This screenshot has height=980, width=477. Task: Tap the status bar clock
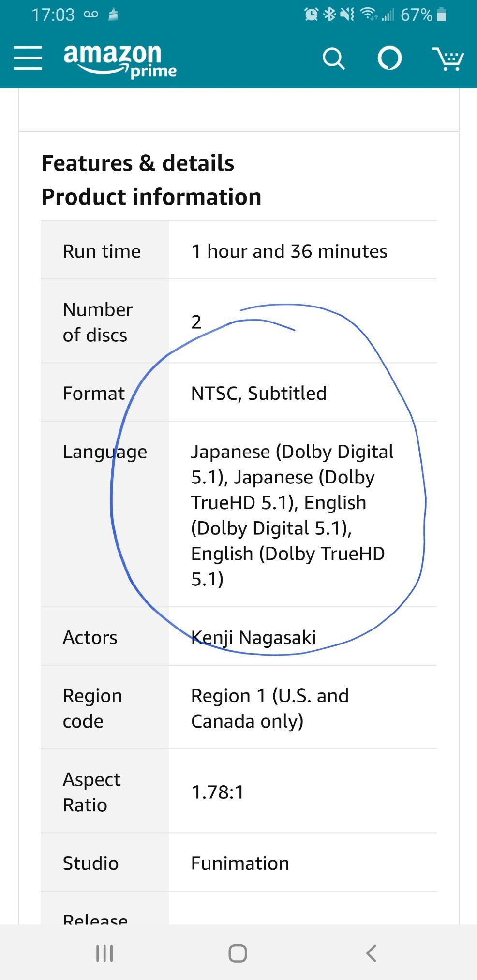point(53,15)
